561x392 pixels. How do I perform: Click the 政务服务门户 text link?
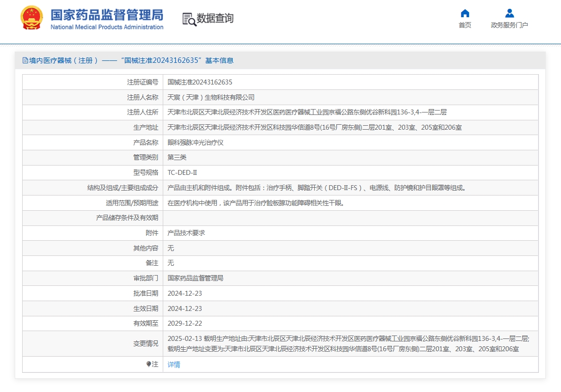509,25
